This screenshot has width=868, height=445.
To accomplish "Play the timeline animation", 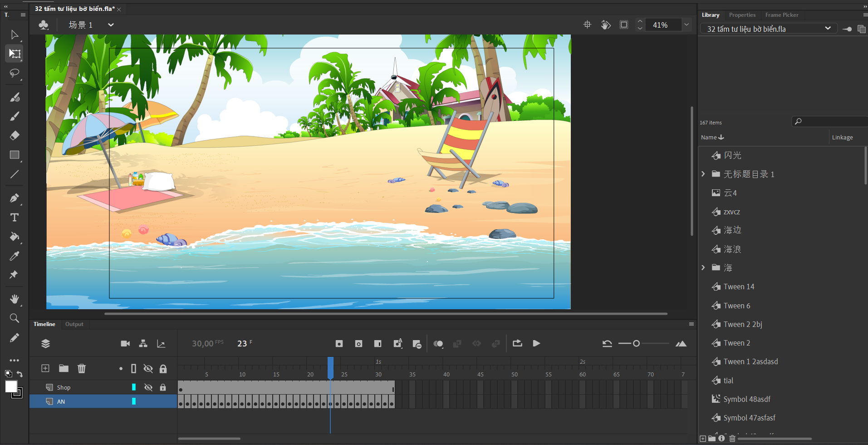I will coord(536,343).
